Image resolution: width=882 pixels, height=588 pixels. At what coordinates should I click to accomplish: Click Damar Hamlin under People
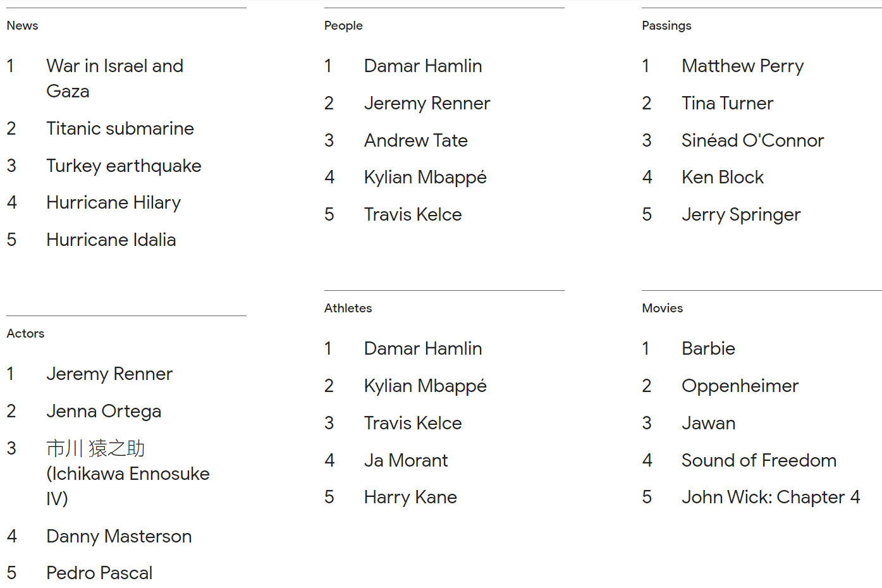coord(423,66)
